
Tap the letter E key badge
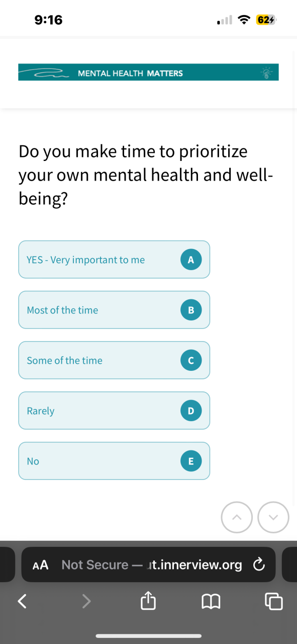(x=191, y=461)
